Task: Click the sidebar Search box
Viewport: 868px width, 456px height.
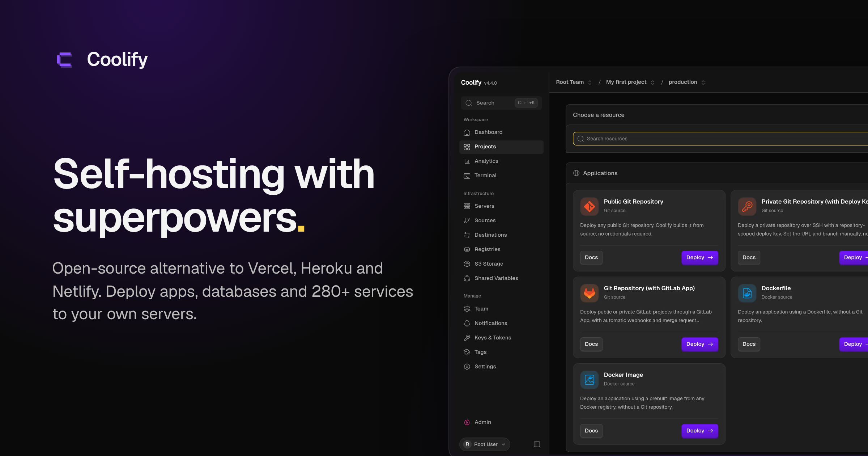Action: pos(501,103)
